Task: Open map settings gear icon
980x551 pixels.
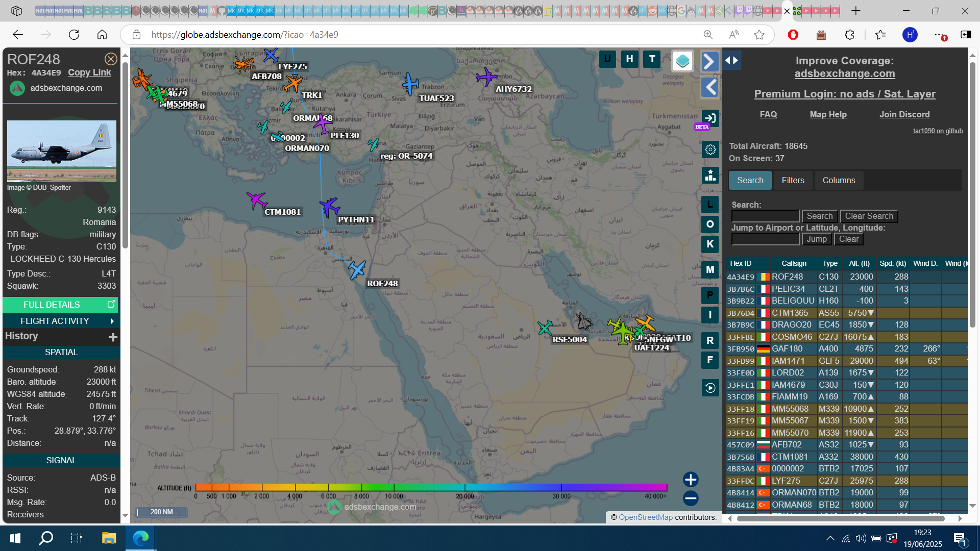Action: pyautogui.click(x=710, y=150)
